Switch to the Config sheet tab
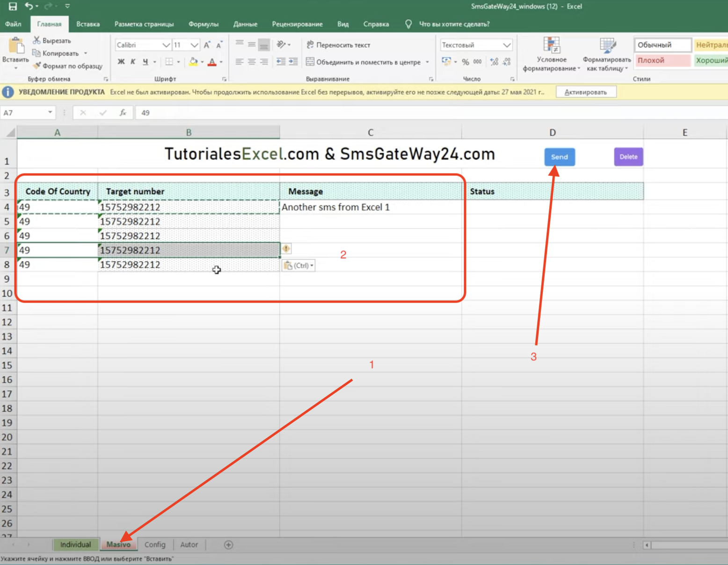Image resolution: width=728 pixels, height=565 pixels. [155, 544]
